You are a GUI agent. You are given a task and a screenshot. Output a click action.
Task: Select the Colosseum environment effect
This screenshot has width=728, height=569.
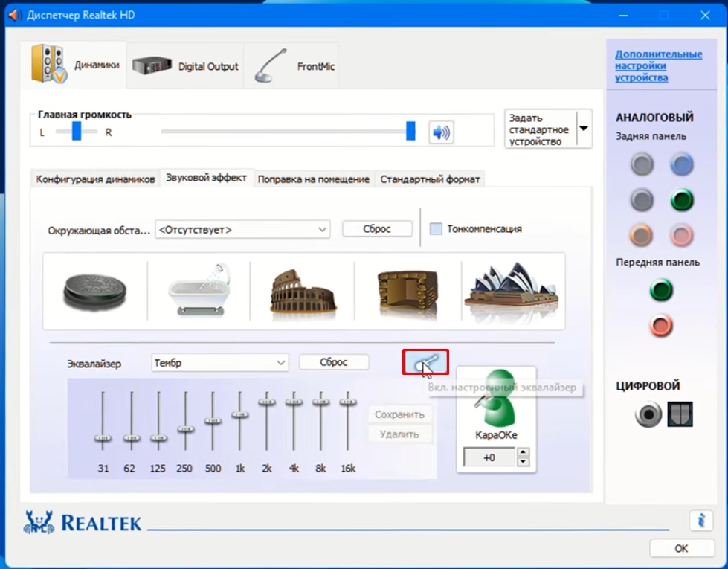(x=303, y=292)
